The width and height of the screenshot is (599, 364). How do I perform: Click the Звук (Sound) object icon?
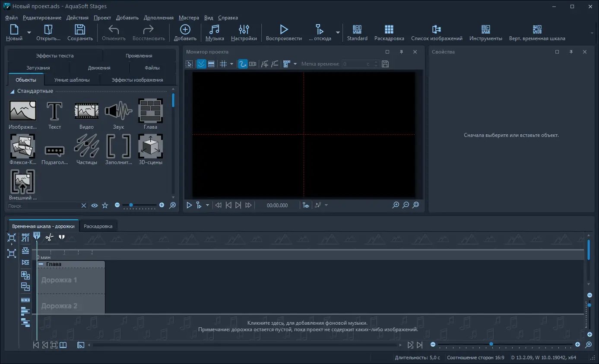tap(118, 111)
